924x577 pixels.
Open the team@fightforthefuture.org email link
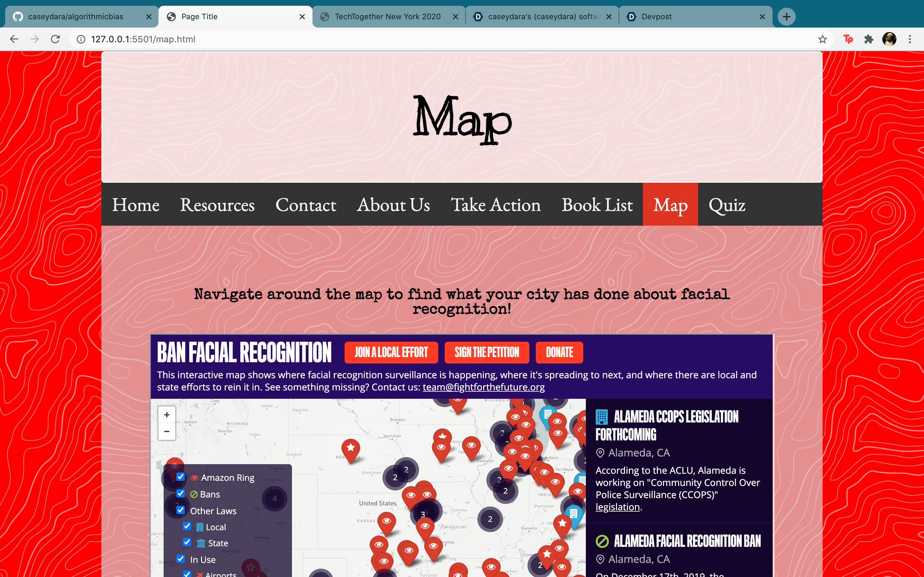click(x=483, y=387)
